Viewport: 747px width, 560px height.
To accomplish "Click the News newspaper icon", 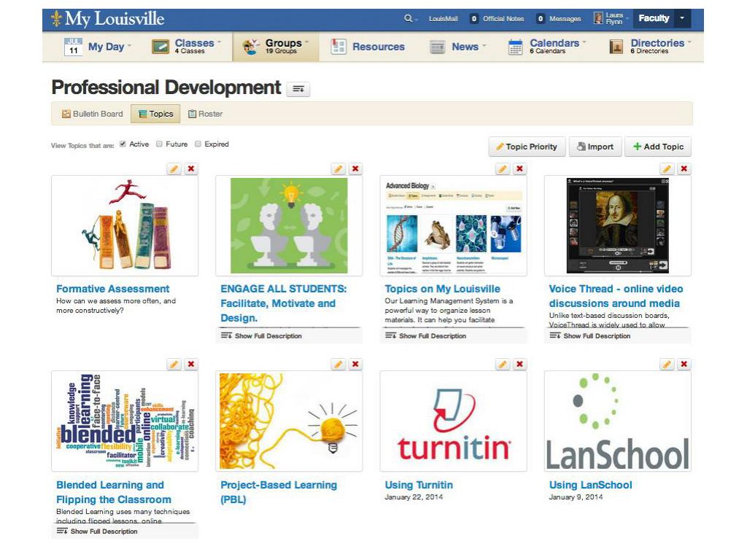I will (438, 47).
